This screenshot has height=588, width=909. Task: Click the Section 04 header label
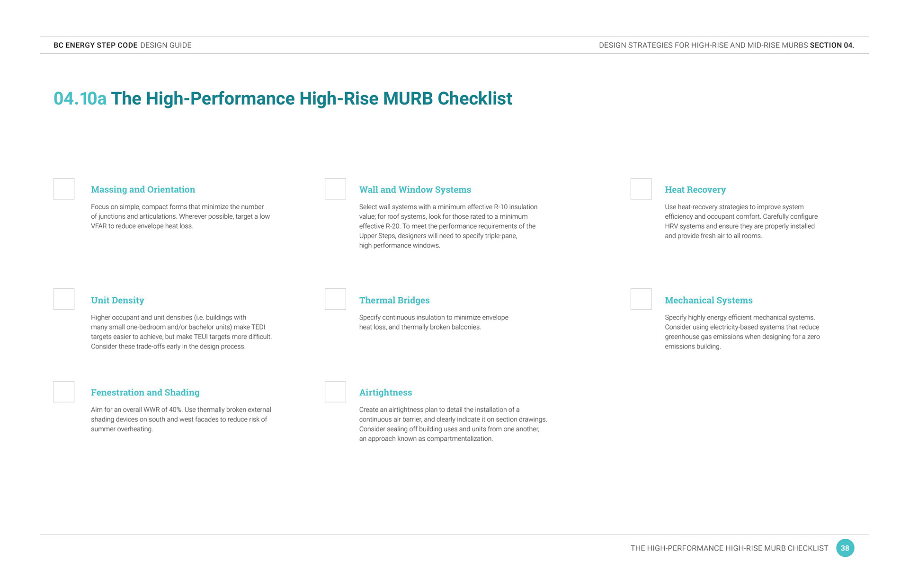pos(832,45)
